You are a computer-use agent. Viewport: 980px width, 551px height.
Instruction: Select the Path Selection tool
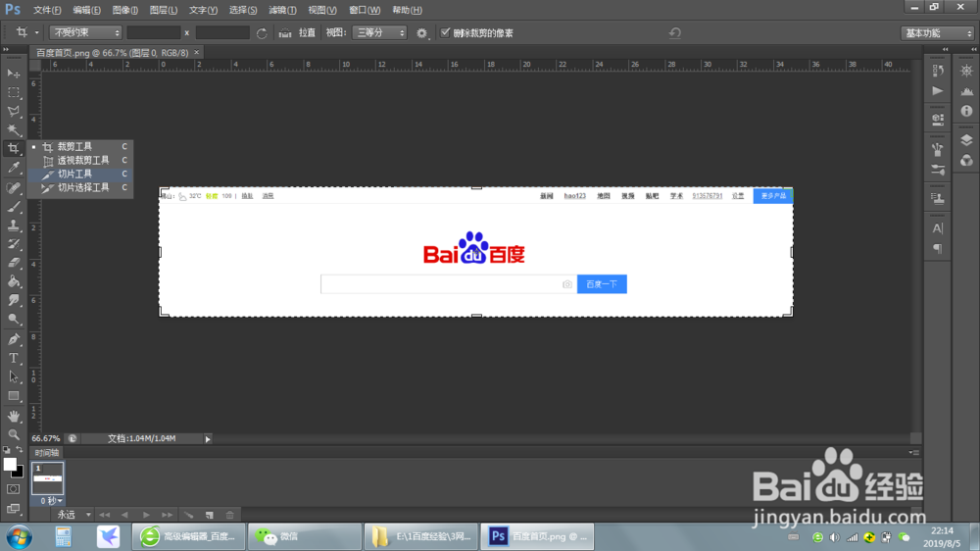click(x=13, y=377)
